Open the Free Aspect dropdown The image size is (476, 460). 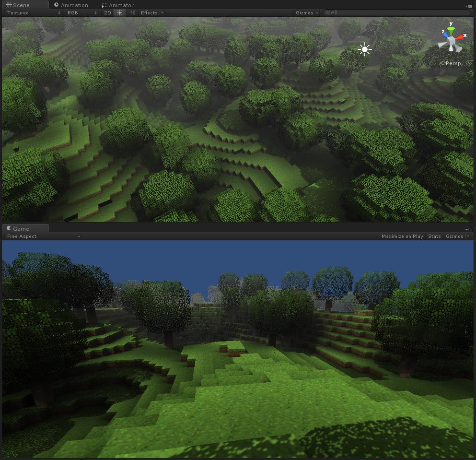(x=43, y=236)
